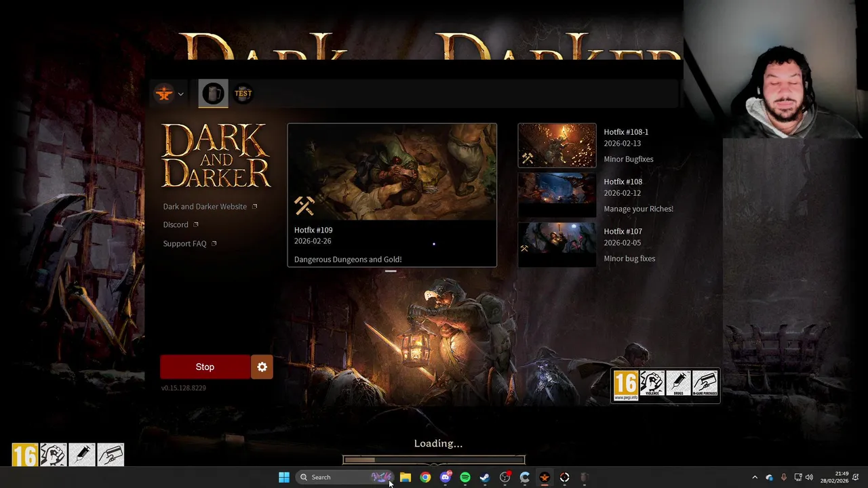This screenshot has width=868, height=488.
Task: Click the taskbar Search box
Action: point(345,477)
